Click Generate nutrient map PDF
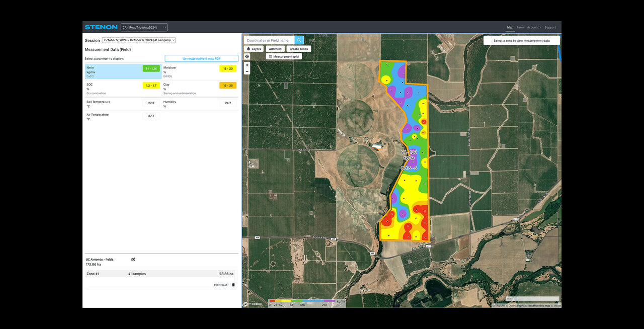644x329 pixels. 201,58
